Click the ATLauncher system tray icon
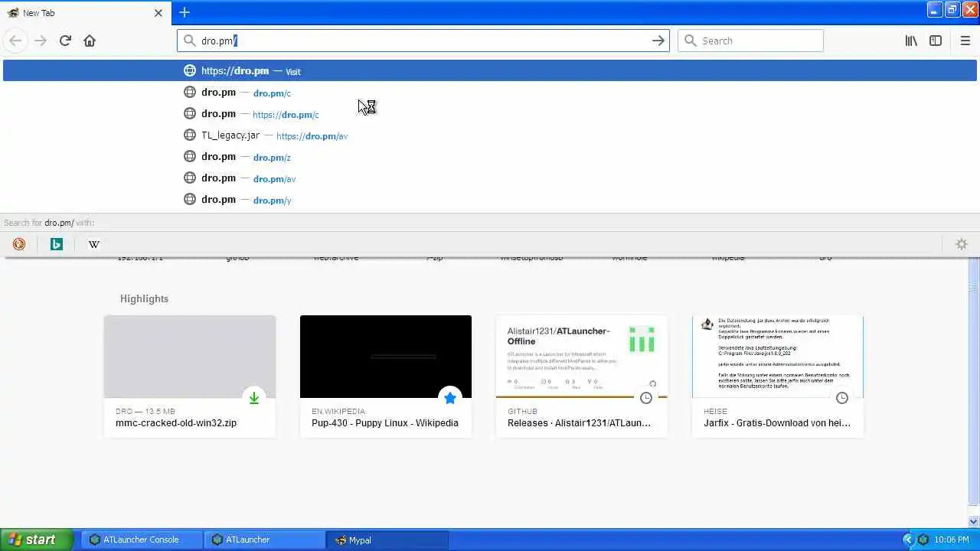The width and height of the screenshot is (980, 551). point(923,540)
